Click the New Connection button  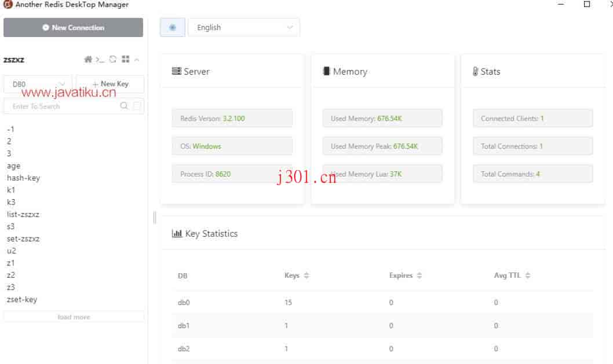pos(73,27)
